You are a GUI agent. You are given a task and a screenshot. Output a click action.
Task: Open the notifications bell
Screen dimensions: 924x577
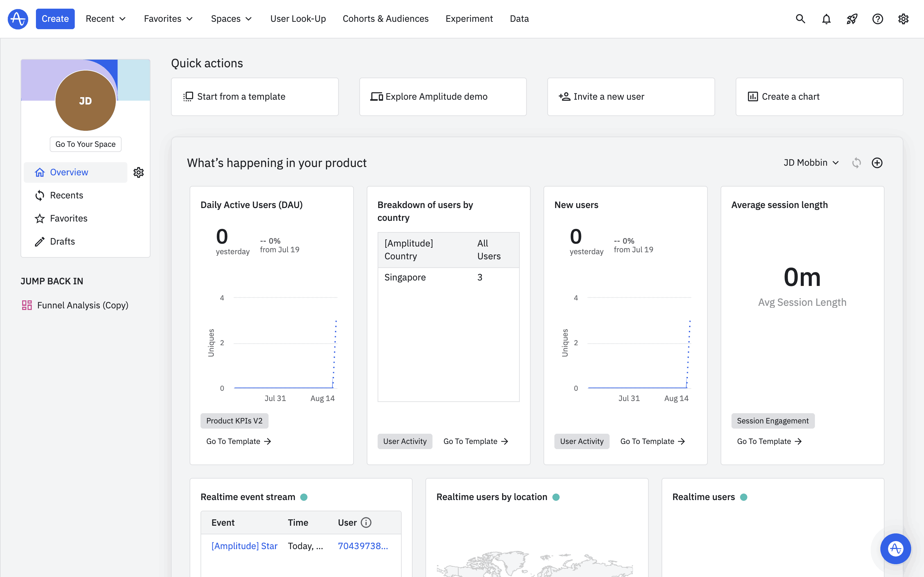[x=826, y=19]
